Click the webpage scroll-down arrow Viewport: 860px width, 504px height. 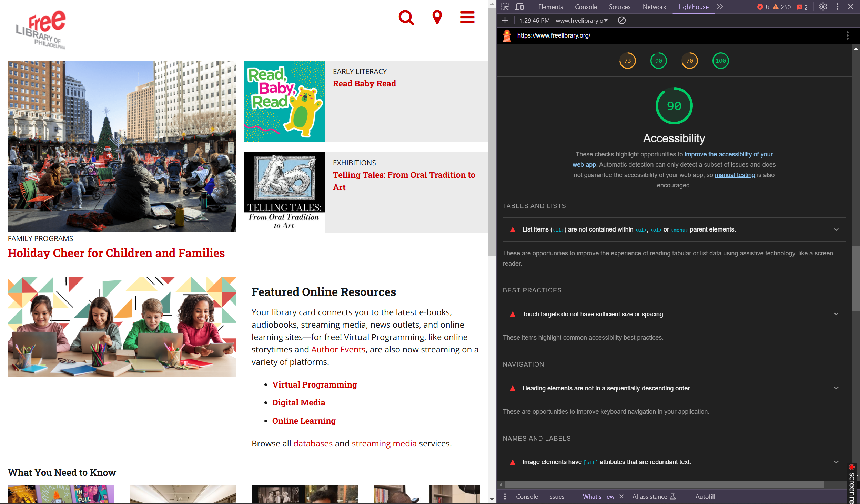pos(492,499)
